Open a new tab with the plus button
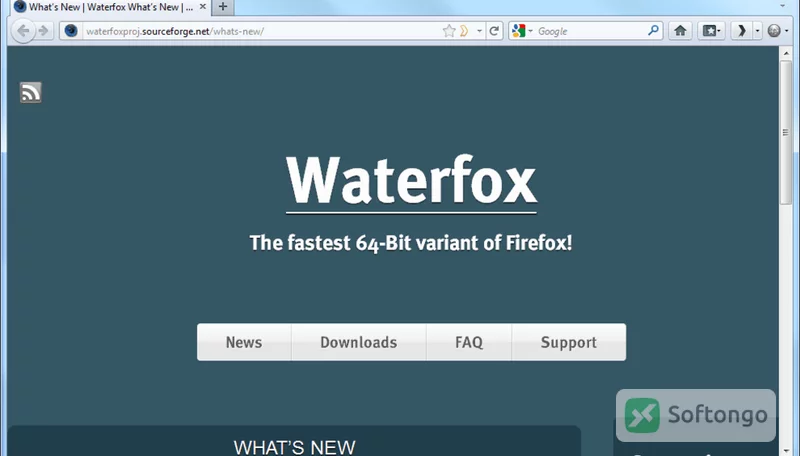This screenshot has height=456, width=800. click(223, 7)
